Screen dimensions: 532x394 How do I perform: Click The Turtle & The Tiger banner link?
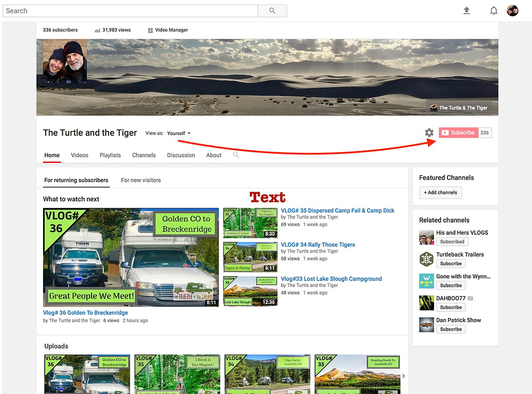459,108
